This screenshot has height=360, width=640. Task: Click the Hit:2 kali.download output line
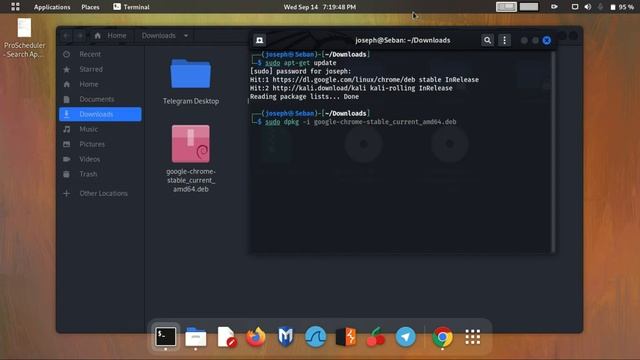coord(351,88)
